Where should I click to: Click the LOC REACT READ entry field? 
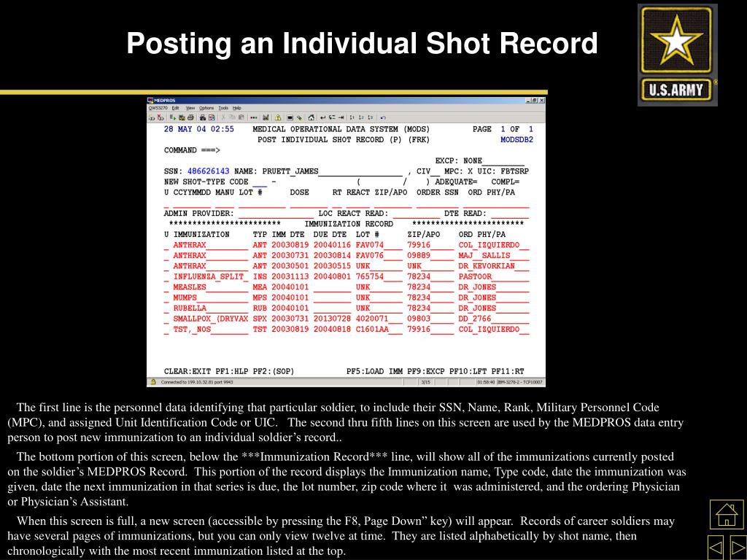(417, 214)
